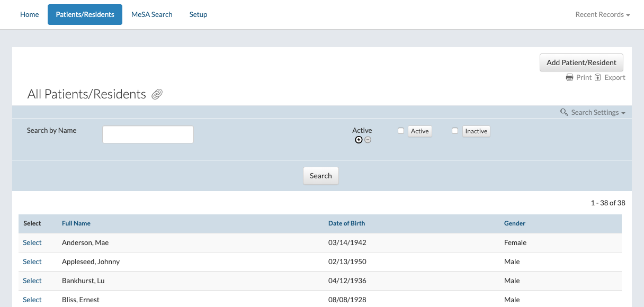Image resolution: width=644 pixels, height=307 pixels.
Task: Click the Export icon
Action: 598,77
